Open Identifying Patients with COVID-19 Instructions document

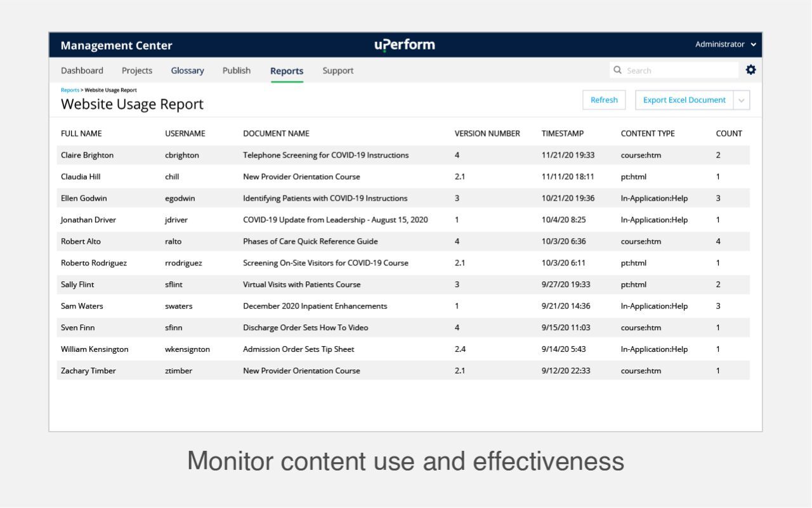[325, 198]
